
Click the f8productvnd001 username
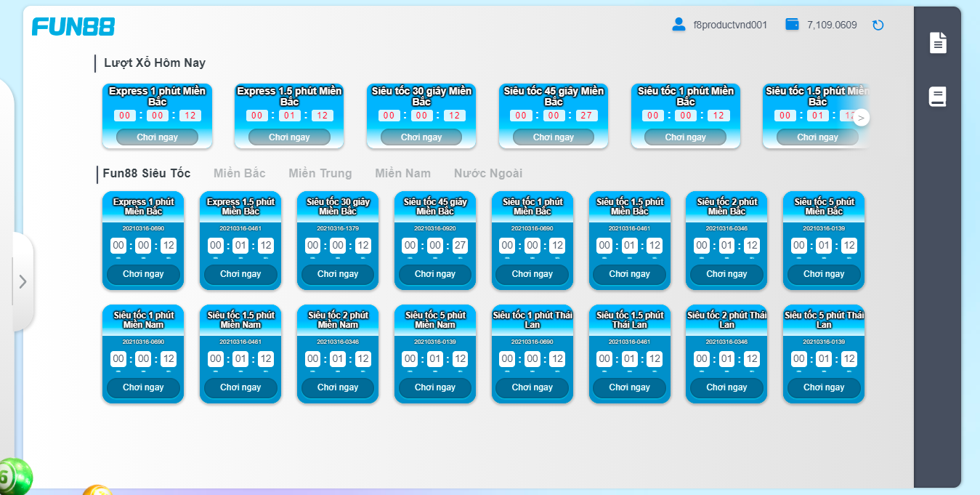pos(730,25)
